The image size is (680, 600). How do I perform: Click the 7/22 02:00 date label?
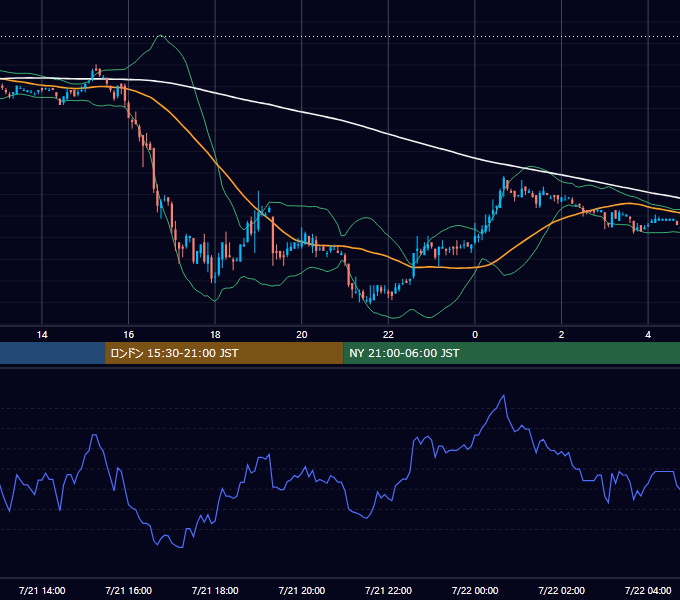561,590
